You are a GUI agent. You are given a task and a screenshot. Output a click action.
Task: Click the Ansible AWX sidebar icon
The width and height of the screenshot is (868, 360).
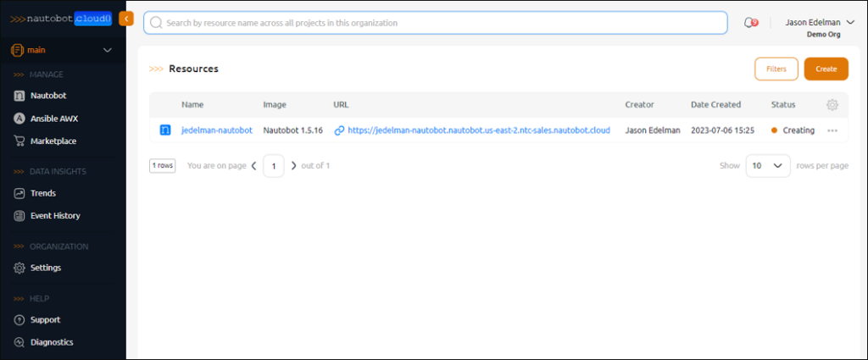pyautogui.click(x=19, y=119)
